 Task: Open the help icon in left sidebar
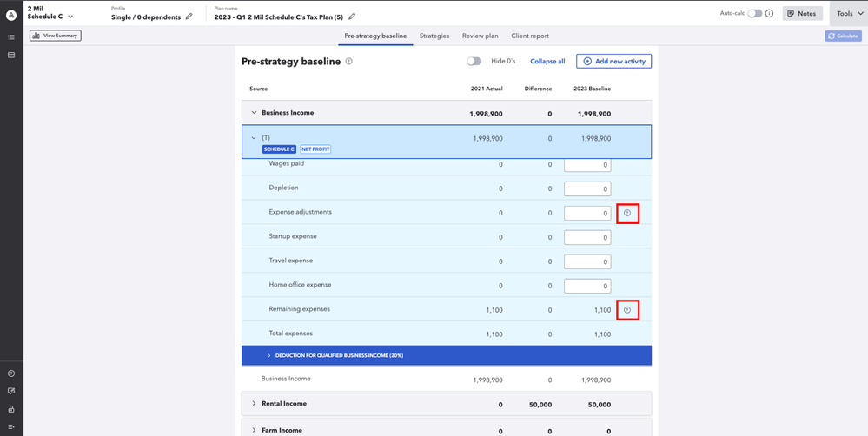pos(11,373)
